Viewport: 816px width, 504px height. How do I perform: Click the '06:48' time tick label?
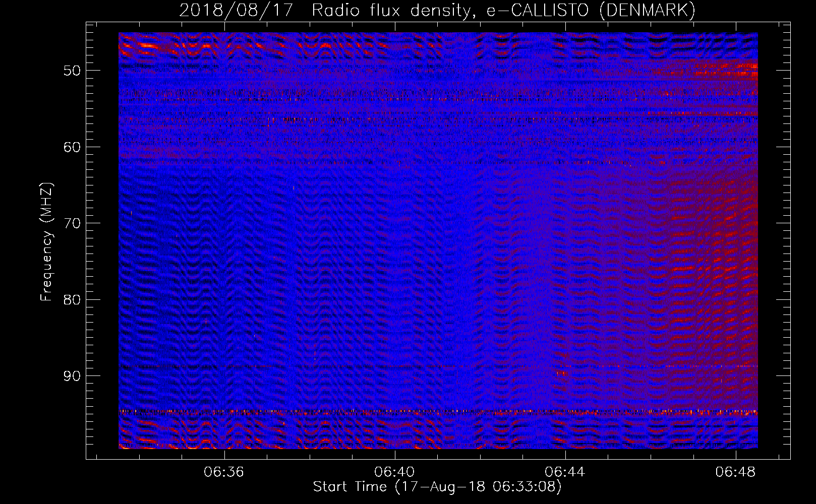point(735,472)
